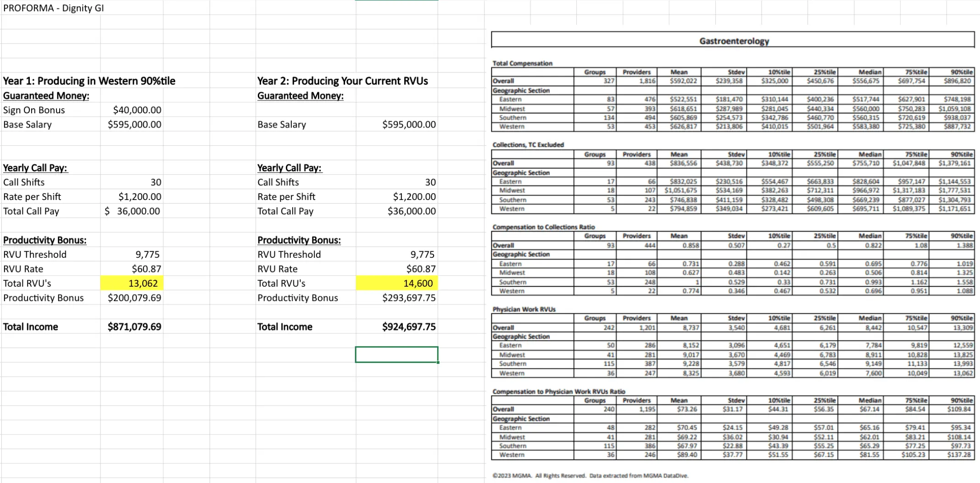980x483 pixels.
Task: Click Year 2 Productivity Bonus $293,697.75 cell
Action: (x=408, y=298)
